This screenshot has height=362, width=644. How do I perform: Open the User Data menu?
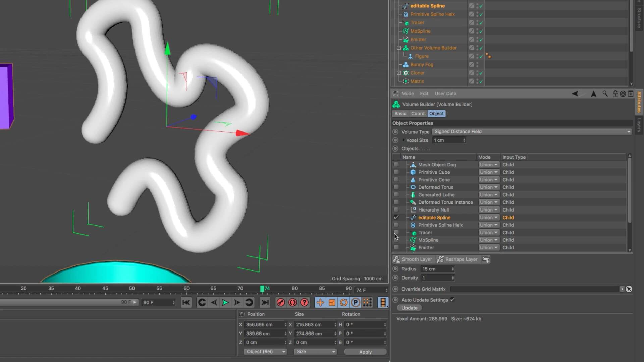tap(445, 94)
